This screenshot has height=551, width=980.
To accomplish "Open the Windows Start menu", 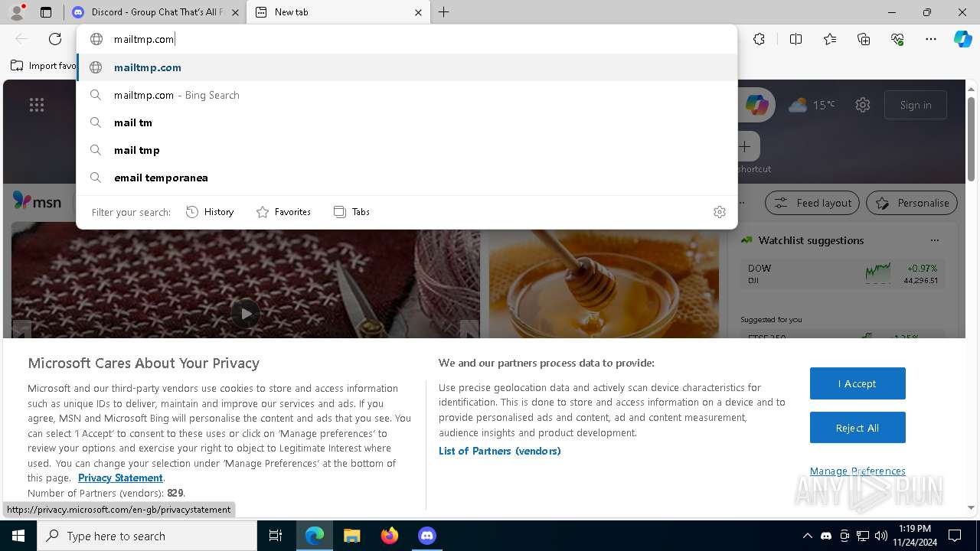I will click(18, 536).
